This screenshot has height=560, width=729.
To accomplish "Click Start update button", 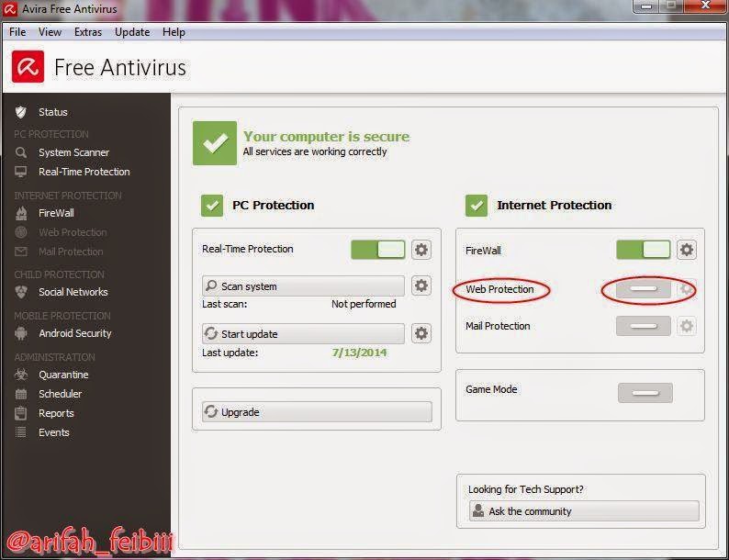I will [303, 333].
